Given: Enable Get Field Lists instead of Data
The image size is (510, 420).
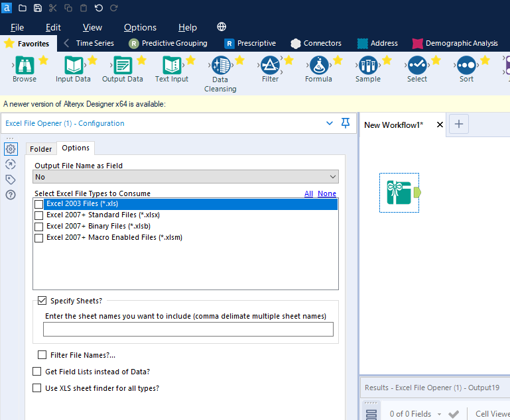Looking at the screenshot, I should (37, 372).
